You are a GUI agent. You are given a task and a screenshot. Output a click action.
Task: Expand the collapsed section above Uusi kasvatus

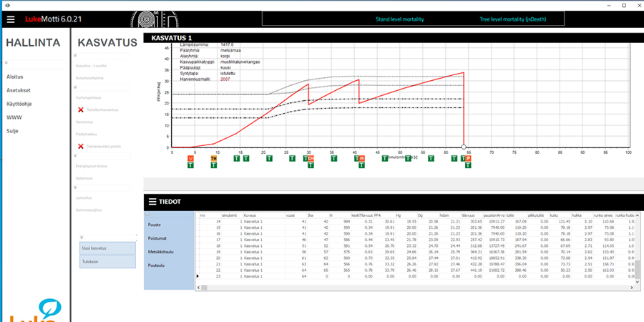(82, 237)
